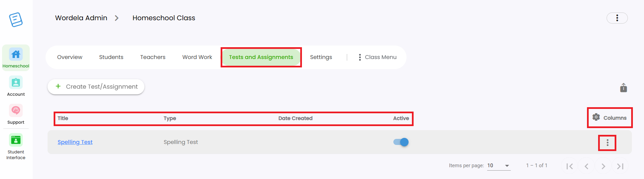Switch to the Students tab
This screenshot has width=644, height=179.
(x=111, y=57)
